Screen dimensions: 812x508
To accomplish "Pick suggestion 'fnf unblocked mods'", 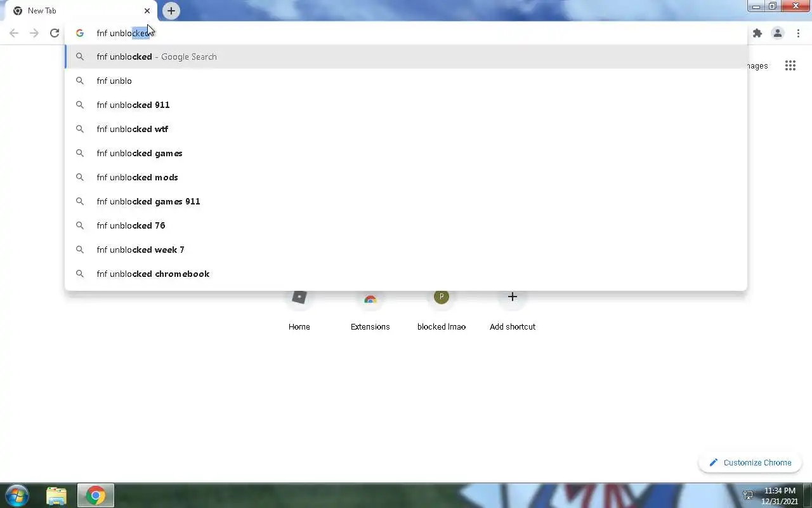I will pos(406,177).
